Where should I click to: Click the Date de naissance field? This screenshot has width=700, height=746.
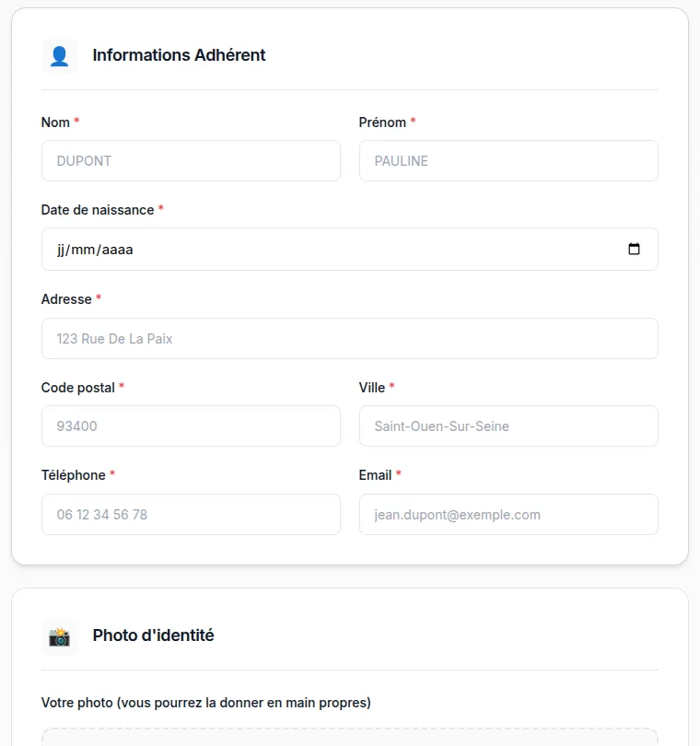point(350,250)
